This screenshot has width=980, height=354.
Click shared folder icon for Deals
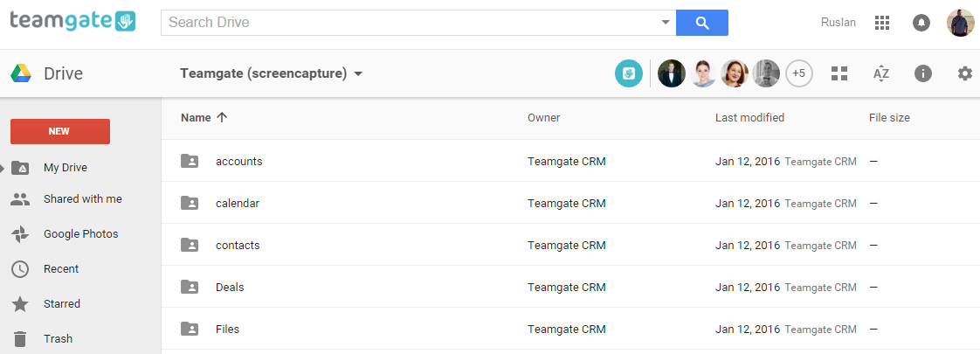point(190,287)
